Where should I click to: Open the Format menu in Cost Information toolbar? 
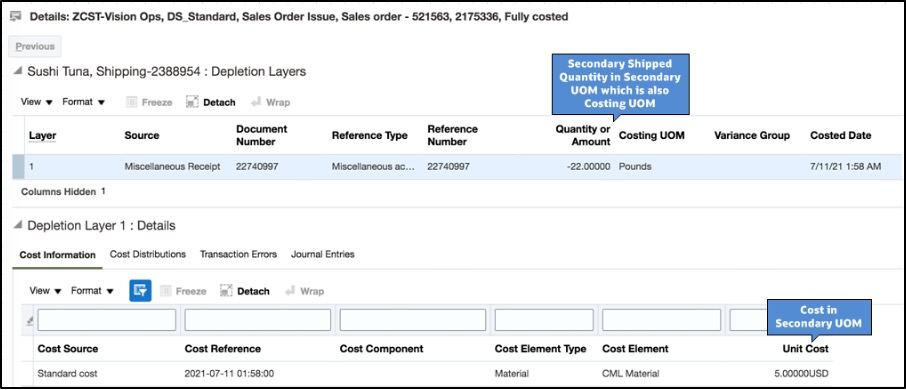[92, 291]
